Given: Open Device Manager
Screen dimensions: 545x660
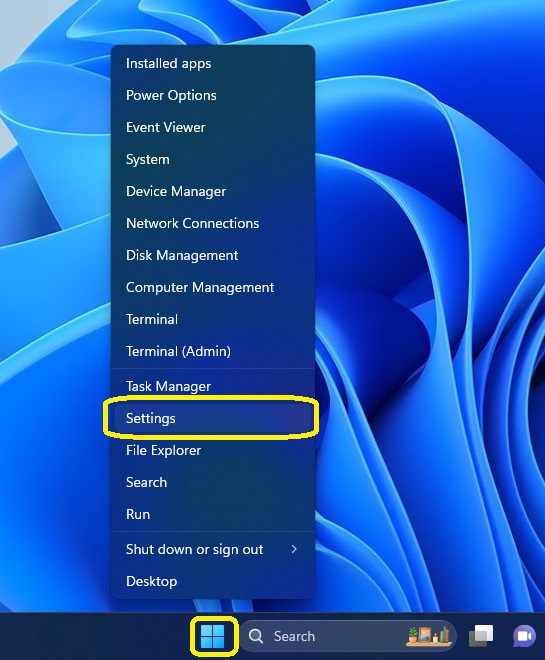Looking at the screenshot, I should (x=213, y=191).
